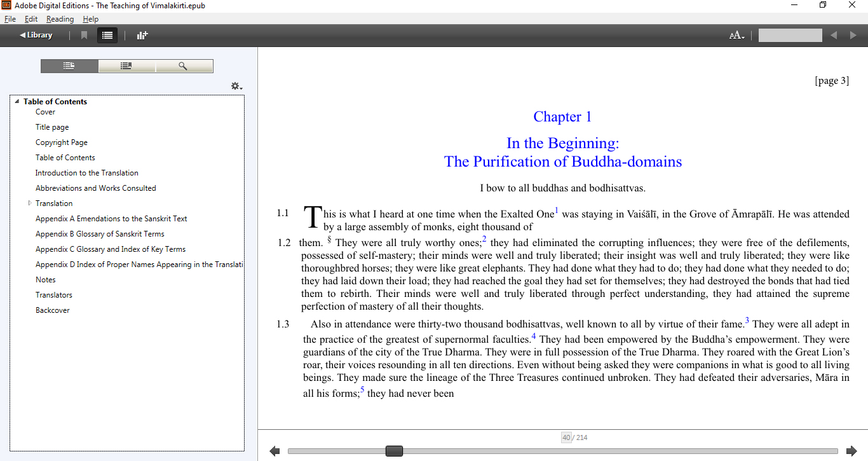Screen dimensions: 868x461
Task: Open the text size AA dropdown
Action: 736,36
